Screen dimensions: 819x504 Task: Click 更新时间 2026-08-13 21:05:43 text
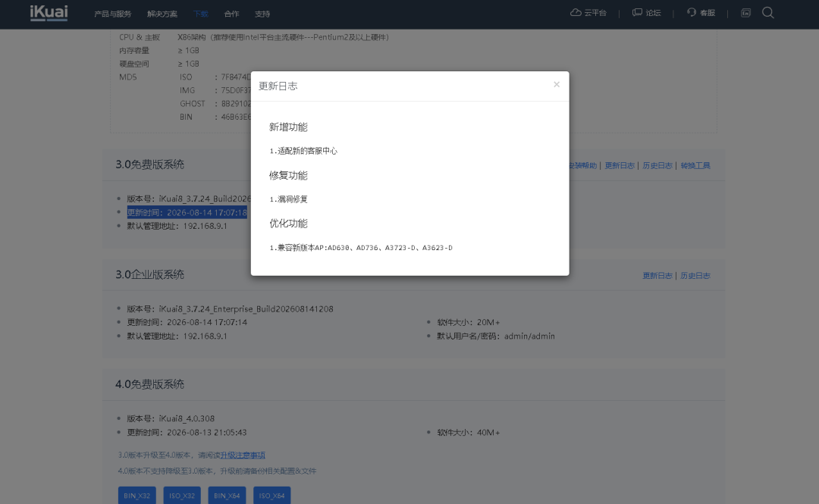point(187,433)
